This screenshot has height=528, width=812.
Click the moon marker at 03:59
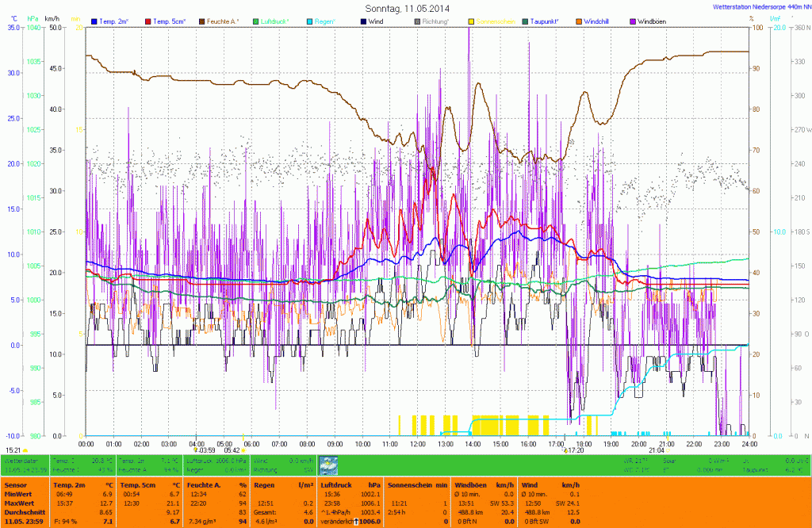coord(195,450)
